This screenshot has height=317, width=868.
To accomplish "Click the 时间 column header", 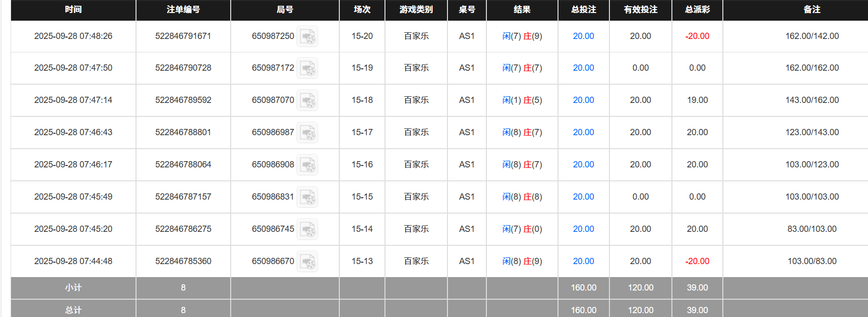I will click(73, 10).
